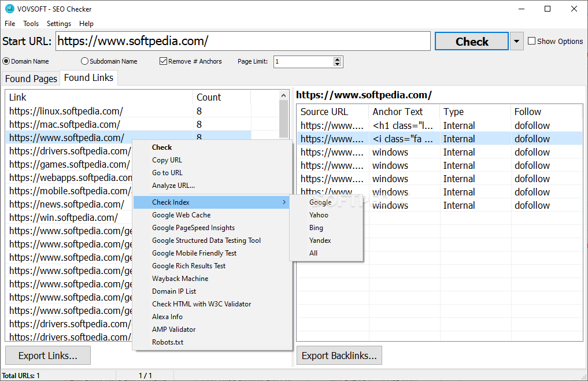The width and height of the screenshot is (588, 381).
Task: Choose Google Rich Results Test
Action: (x=212, y=266)
